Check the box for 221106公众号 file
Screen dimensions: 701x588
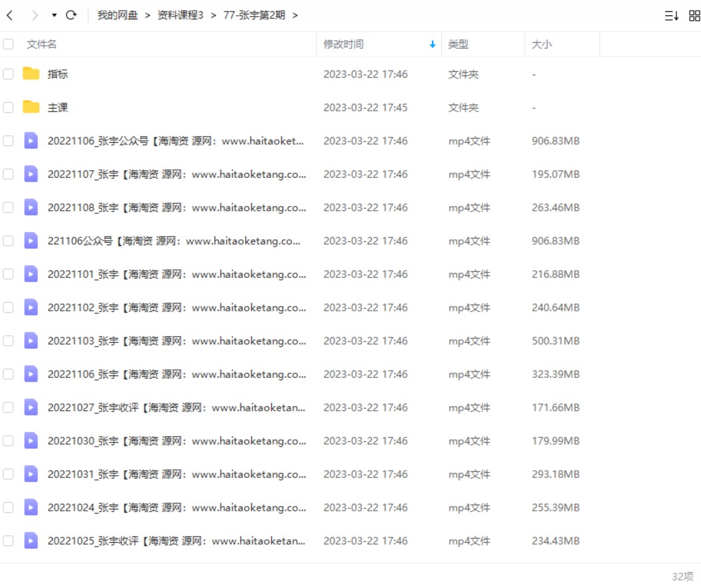tap(8, 241)
